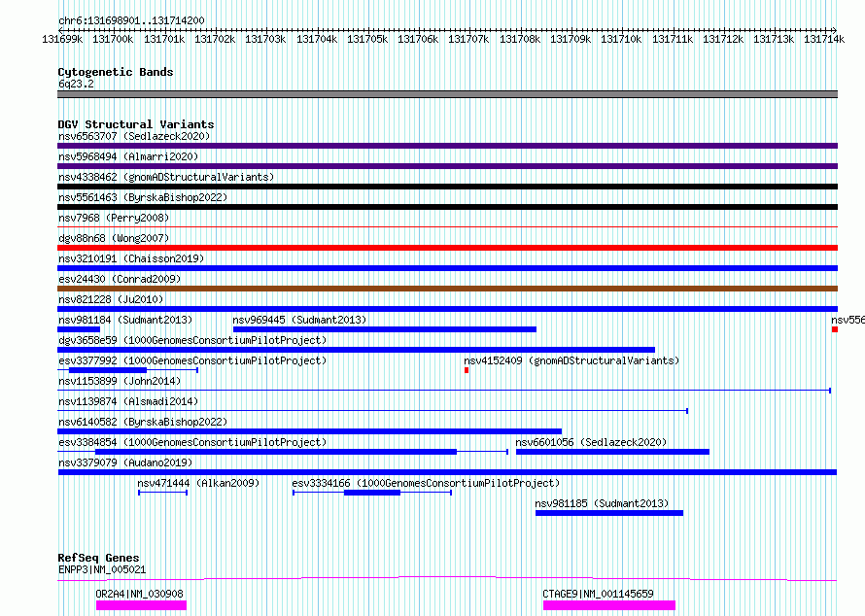The image size is (865, 616).
Task: Click the nsv1153899 (John2014) label
Action: (120, 381)
